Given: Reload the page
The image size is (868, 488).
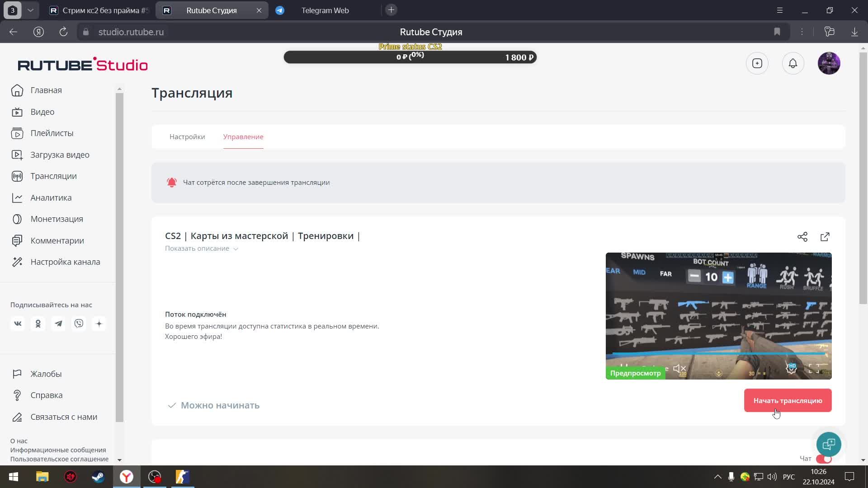Looking at the screenshot, I should pyautogui.click(x=63, y=32).
